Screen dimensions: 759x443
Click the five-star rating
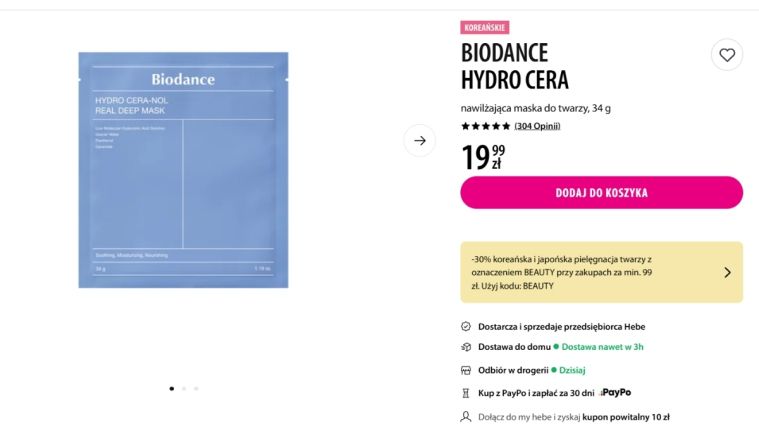click(486, 126)
